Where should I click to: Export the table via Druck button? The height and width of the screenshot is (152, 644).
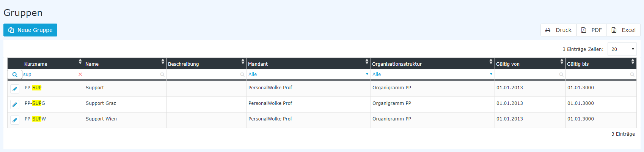[x=558, y=30]
